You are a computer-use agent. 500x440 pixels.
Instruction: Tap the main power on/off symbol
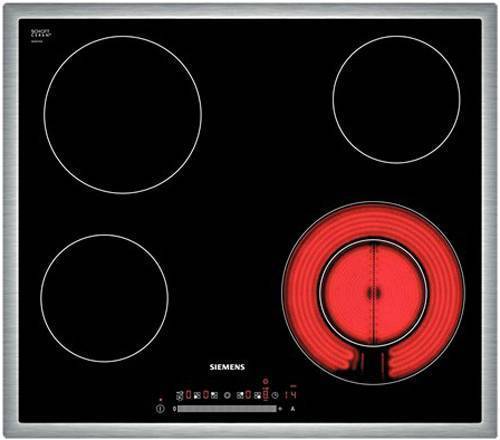160,409
